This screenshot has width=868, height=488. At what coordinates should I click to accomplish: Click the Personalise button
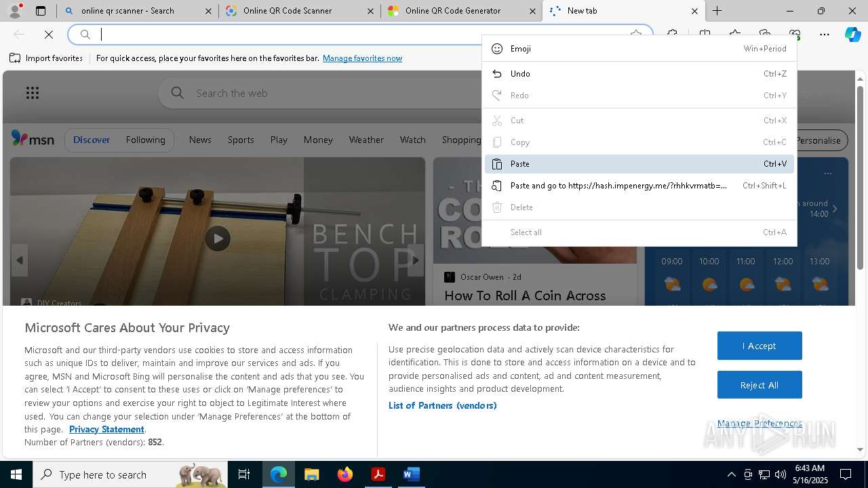pos(821,140)
